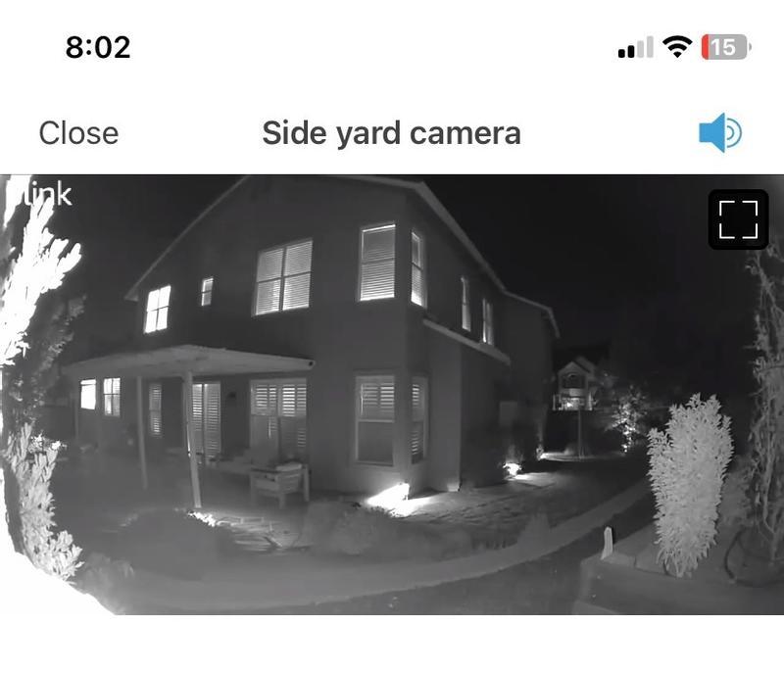Mute the camera audio speaker icon
The image size is (784, 673).
[720, 133]
